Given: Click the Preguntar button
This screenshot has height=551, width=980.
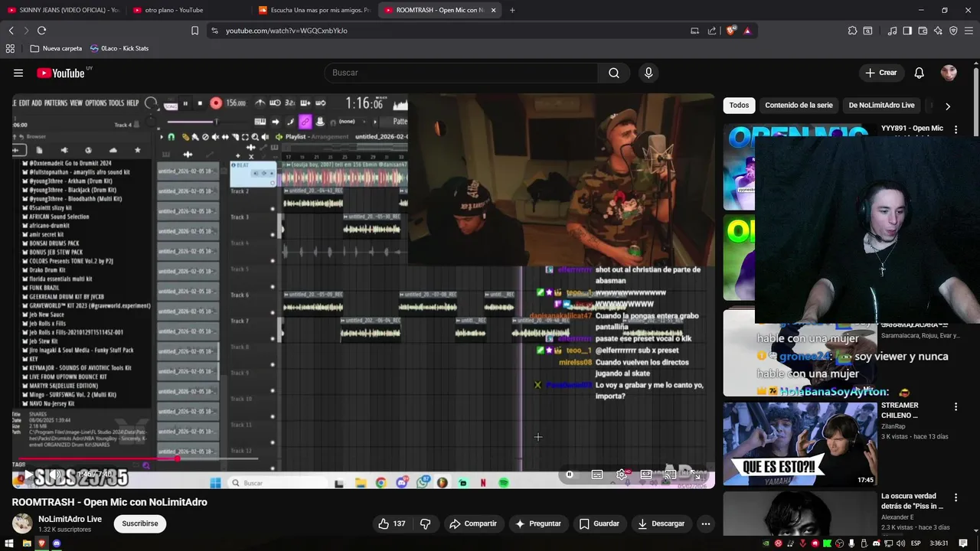Looking at the screenshot, I should (538, 523).
